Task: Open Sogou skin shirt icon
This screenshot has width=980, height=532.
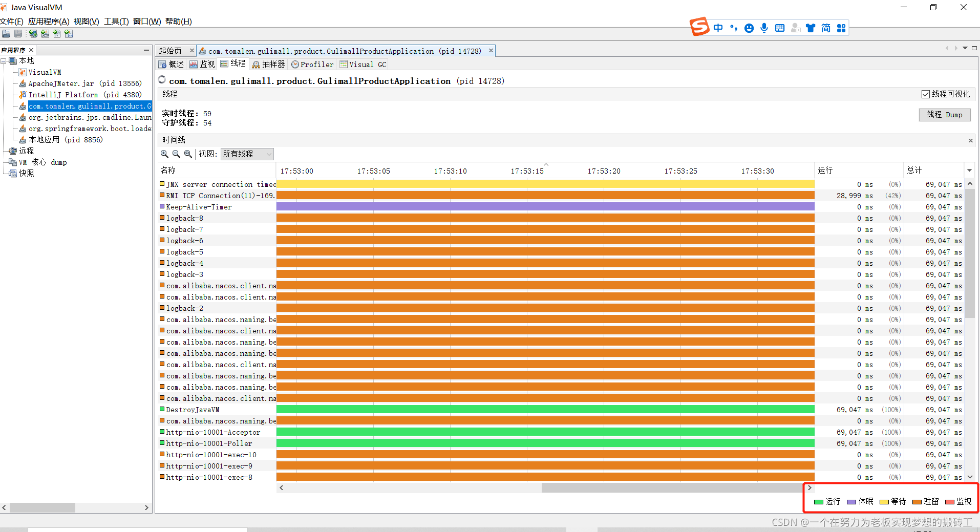Action: (811, 28)
